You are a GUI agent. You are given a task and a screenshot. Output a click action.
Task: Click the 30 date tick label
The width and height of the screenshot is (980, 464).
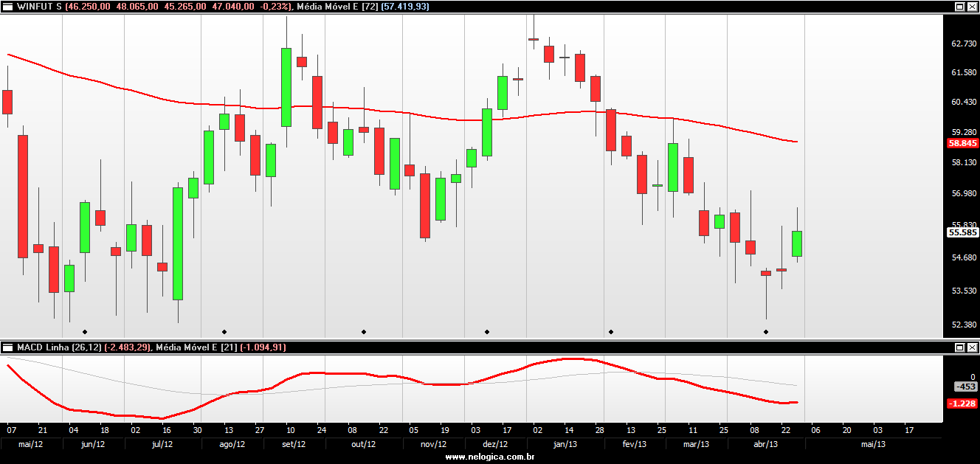(197, 429)
